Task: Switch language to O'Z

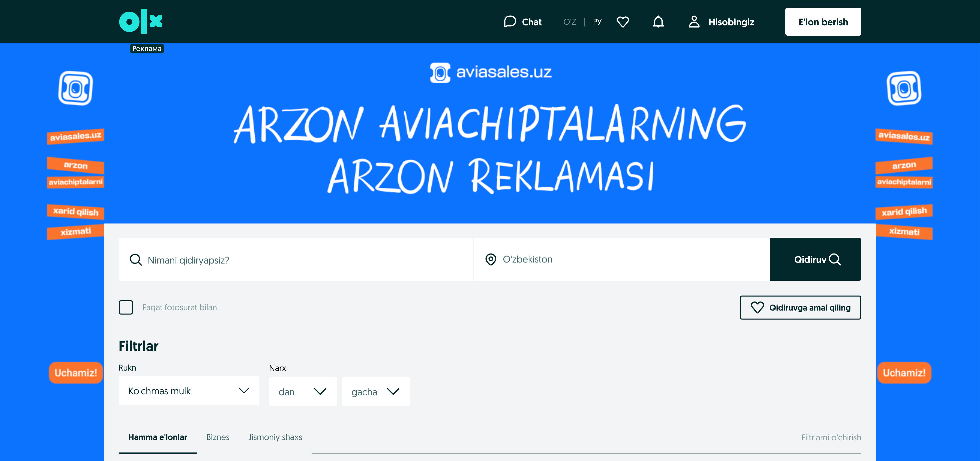Action: pos(570,22)
